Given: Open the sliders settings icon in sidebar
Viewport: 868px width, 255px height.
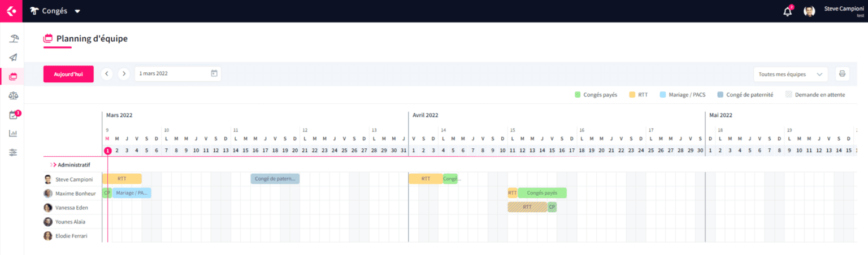Looking at the screenshot, I should tap(14, 152).
